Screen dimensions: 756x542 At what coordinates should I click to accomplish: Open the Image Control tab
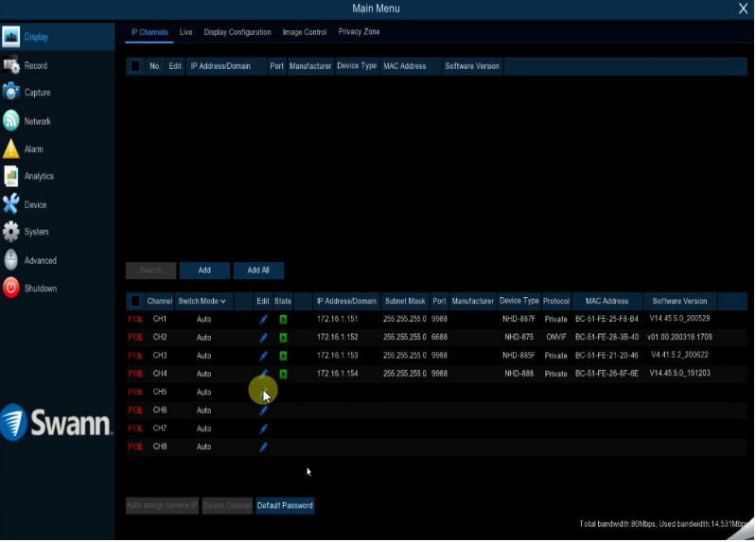pyautogui.click(x=305, y=32)
